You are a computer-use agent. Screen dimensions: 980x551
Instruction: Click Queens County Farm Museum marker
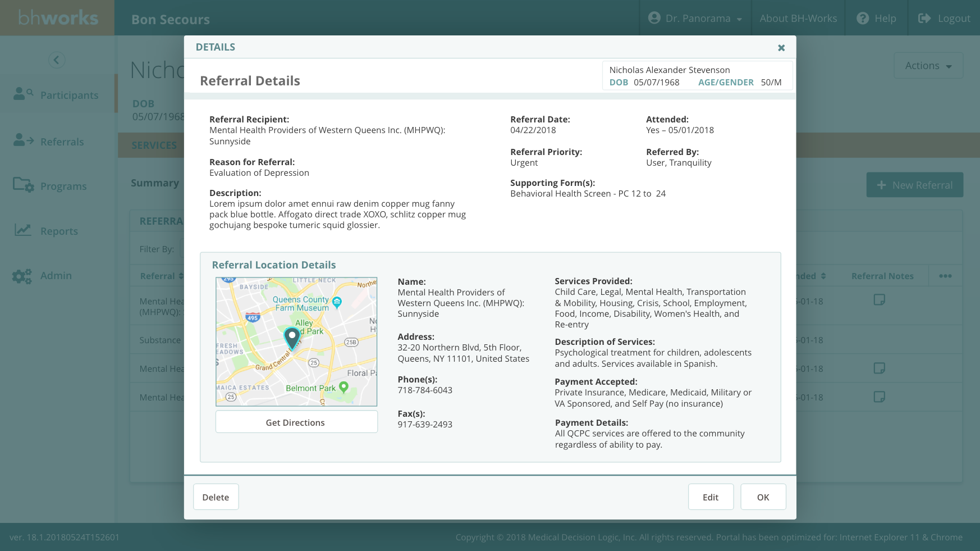[x=337, y=303]
